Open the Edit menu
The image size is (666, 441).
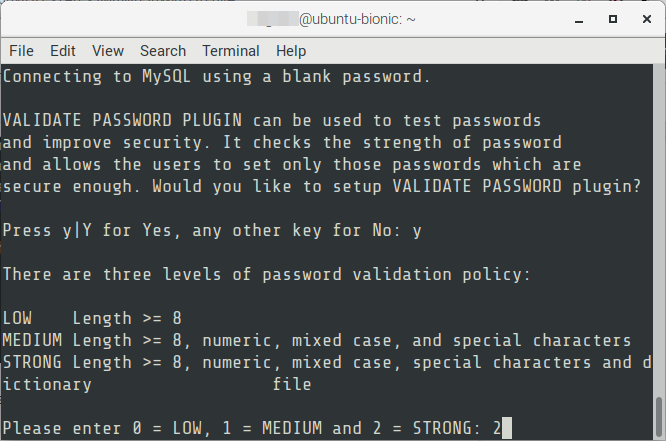(x=62, y=51)
